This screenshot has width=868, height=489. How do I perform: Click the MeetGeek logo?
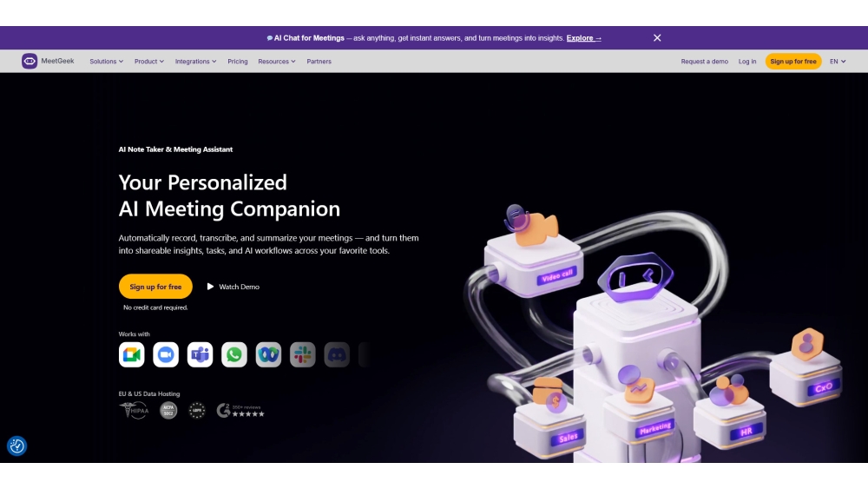[x=48, y=61]
